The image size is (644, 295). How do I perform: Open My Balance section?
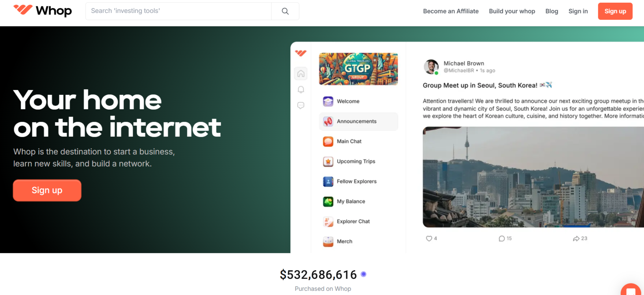358,201
